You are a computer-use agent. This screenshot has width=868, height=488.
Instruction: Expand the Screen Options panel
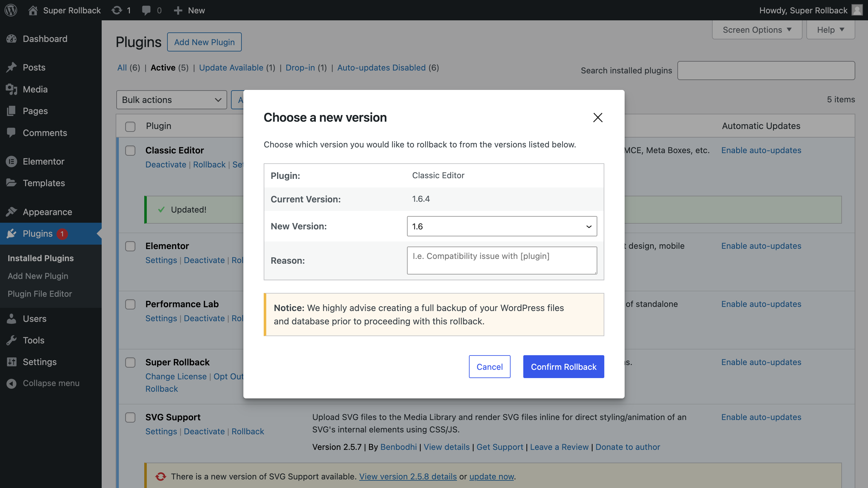pyautogui.click(x=757, y=30)
